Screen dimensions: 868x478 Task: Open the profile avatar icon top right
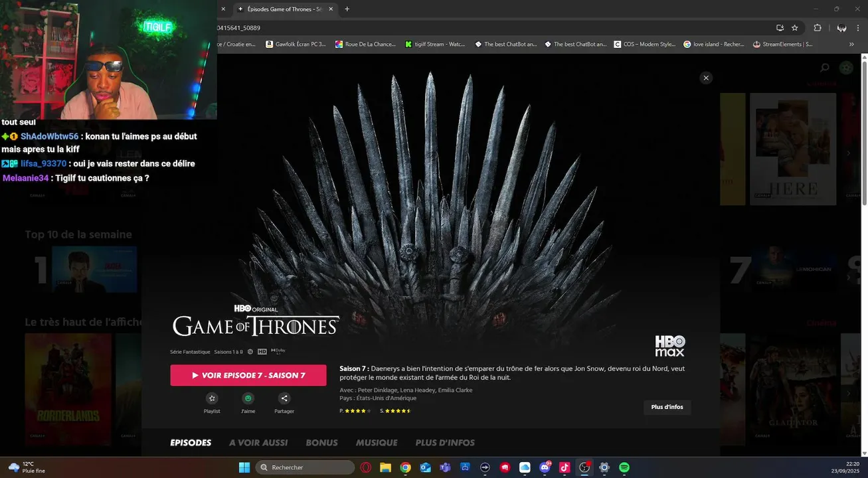846,68
